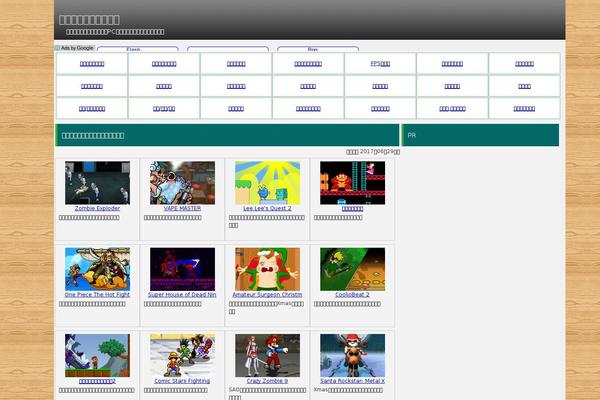Image resolution: width=600 pixels, height=400 pixels.
Task: Follow the Santa Rockstar Metal X link
Action: [352, 381]
